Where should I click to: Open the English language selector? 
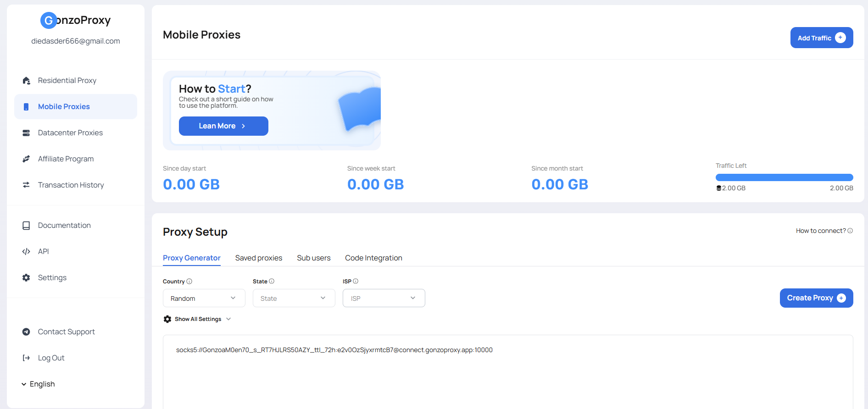(x=38, y=384)
